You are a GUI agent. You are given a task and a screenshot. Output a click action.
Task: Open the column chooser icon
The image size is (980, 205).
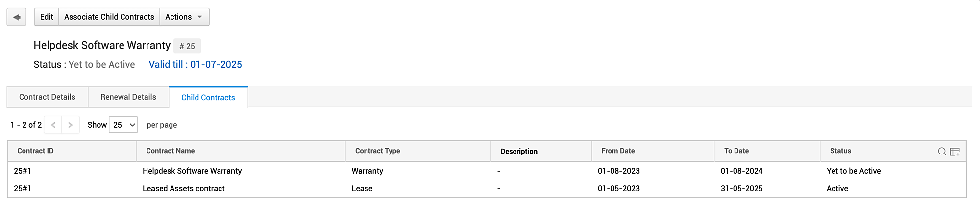click(x=955, y=152)
